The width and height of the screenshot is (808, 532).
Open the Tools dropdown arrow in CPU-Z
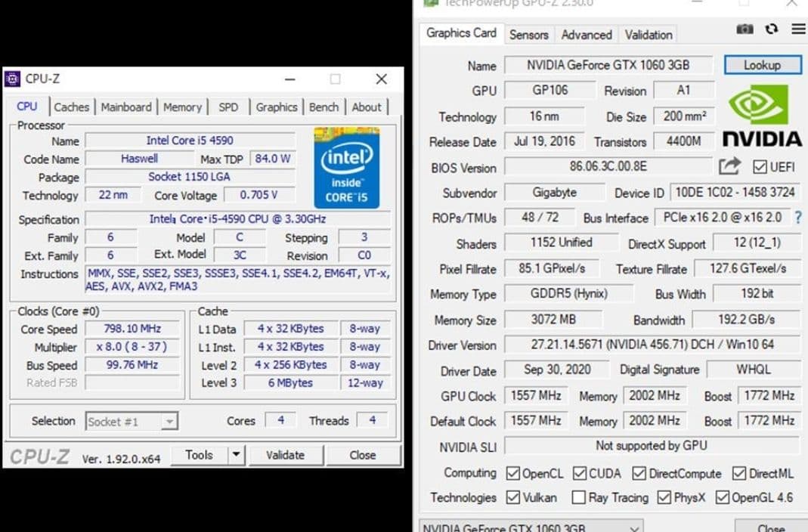(x=234, y=455)
